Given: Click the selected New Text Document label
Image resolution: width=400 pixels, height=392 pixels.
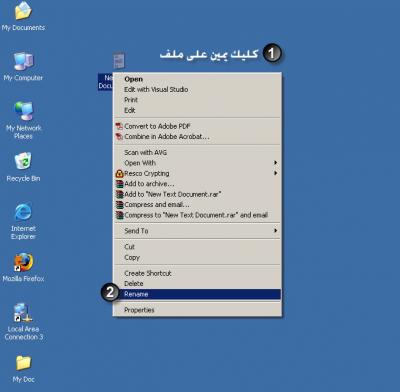Looking at the screenshot, I should (x=106, y=82).
